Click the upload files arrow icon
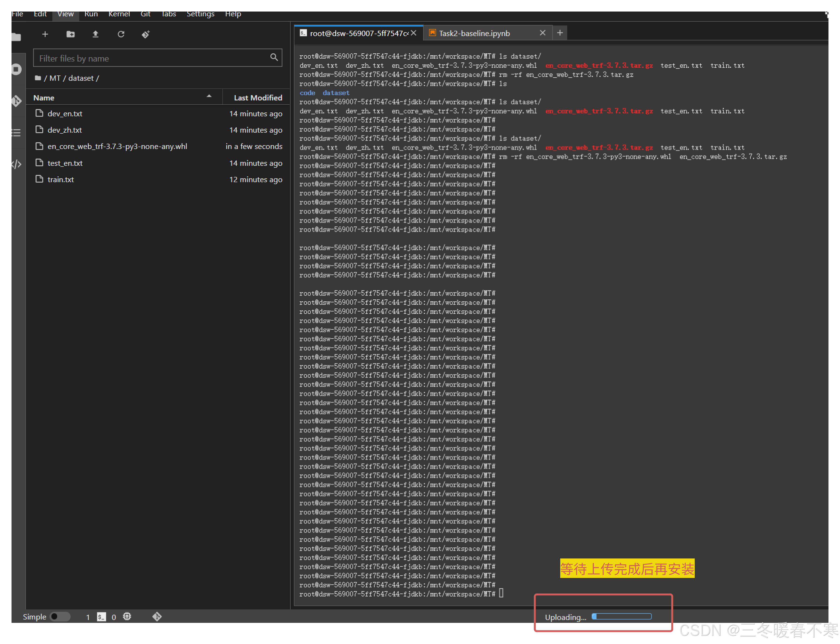This screenshot has width=840, height=644. click(95, 35)
